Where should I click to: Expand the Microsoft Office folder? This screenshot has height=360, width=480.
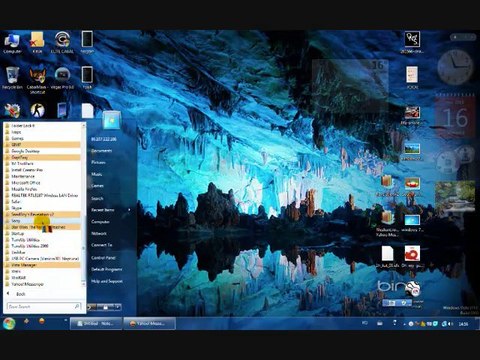point(42,183)
